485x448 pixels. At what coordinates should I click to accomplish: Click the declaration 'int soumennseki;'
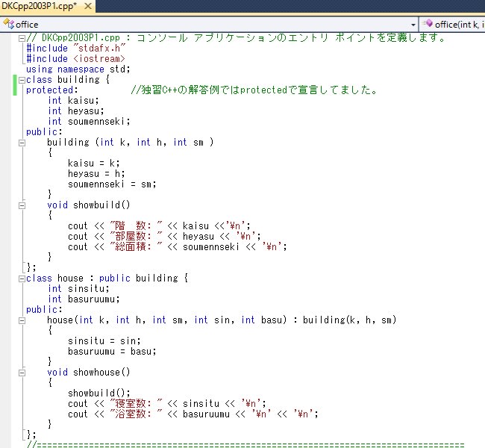[89, 122]
